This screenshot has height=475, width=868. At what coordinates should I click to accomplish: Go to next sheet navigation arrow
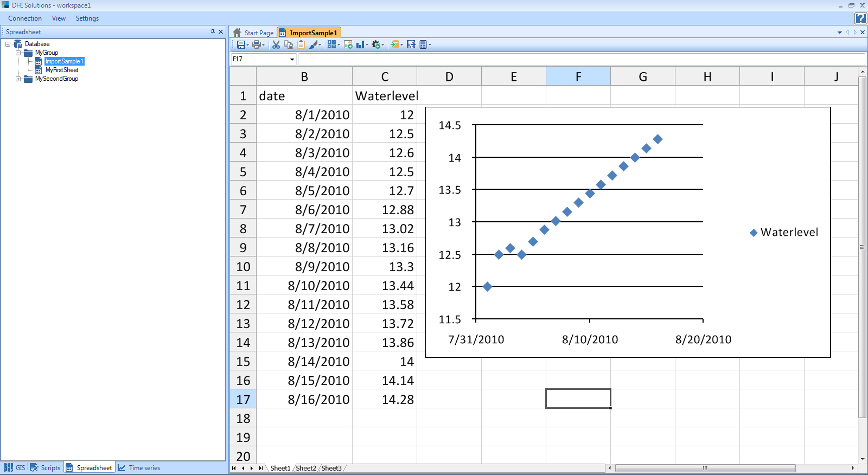251,468
